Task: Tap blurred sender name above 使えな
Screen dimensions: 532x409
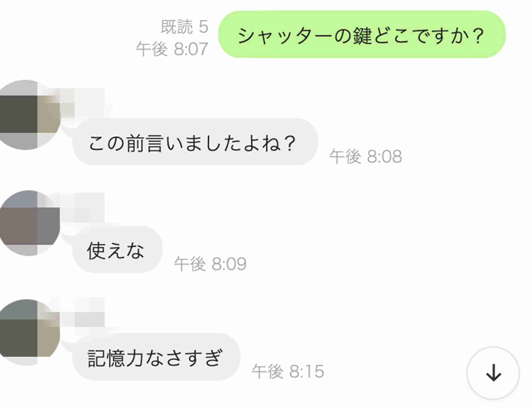Action: pyautogui.click(x=82, y=207)
